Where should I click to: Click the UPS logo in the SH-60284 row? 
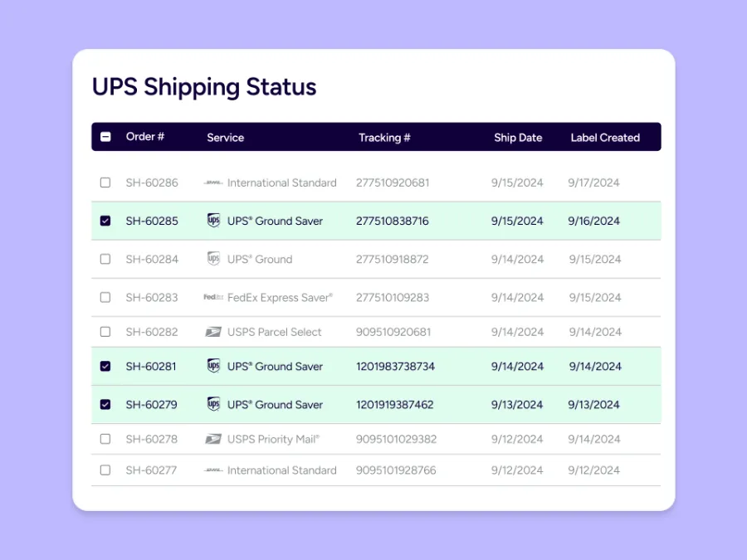pyautogui.click(x=213, y=259)
